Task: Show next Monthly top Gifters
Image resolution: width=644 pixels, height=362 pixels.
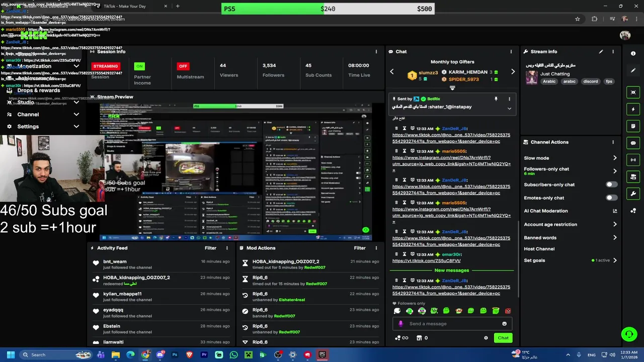Action: (x=513, y=72)
